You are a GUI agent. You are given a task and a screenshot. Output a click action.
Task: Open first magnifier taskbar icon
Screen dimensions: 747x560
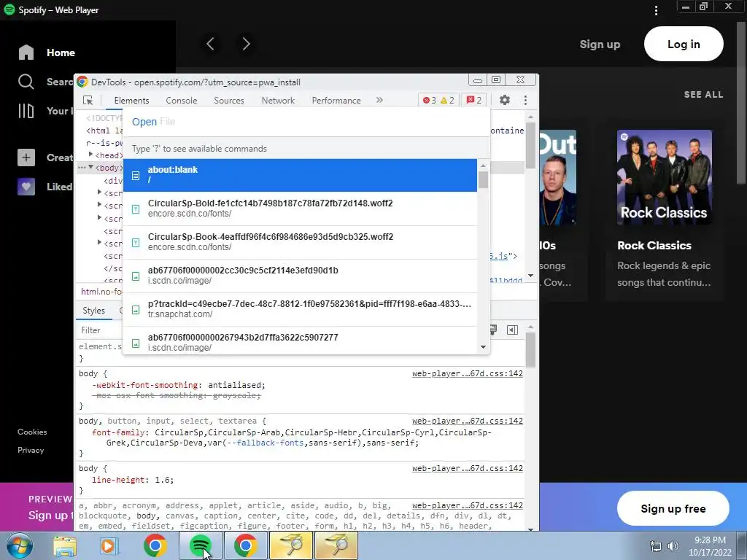[x=290, y=545]
